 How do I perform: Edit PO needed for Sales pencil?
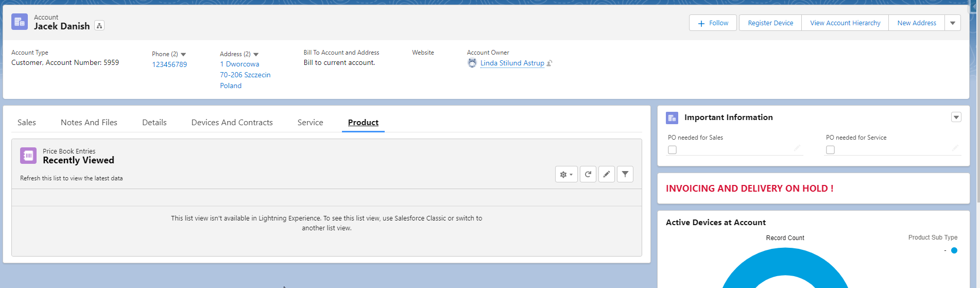click(797, 148)
